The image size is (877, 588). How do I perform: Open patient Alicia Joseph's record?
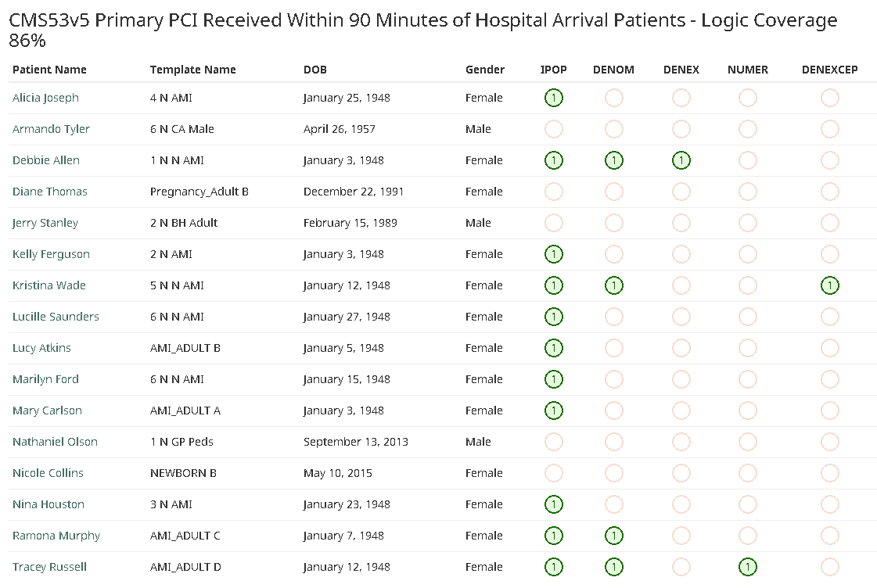point(45,98)
